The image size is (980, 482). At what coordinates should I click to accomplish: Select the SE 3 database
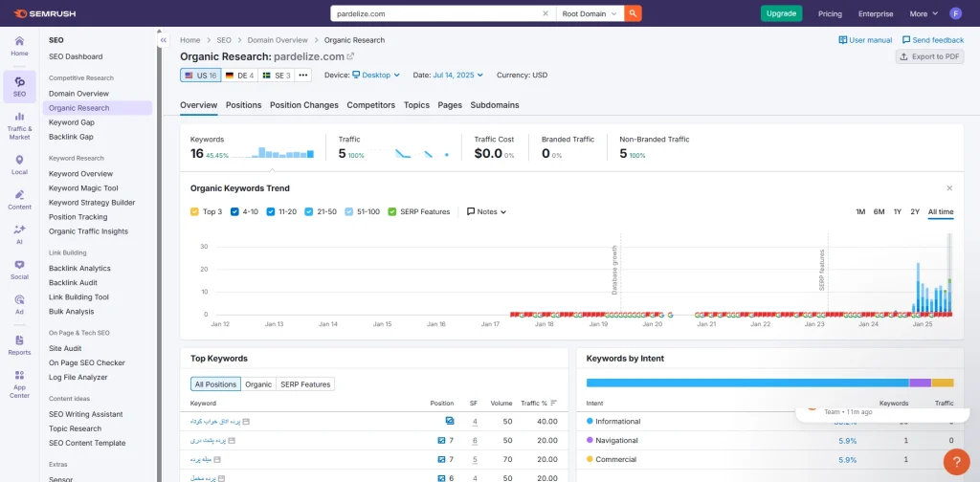277,75
